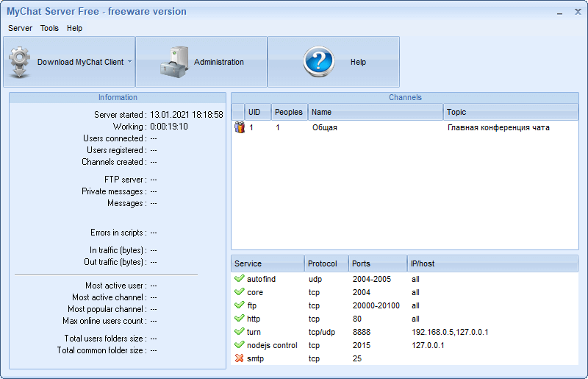
Task: Select topic Главная конференция чата
Action: [x=498, y=128]
